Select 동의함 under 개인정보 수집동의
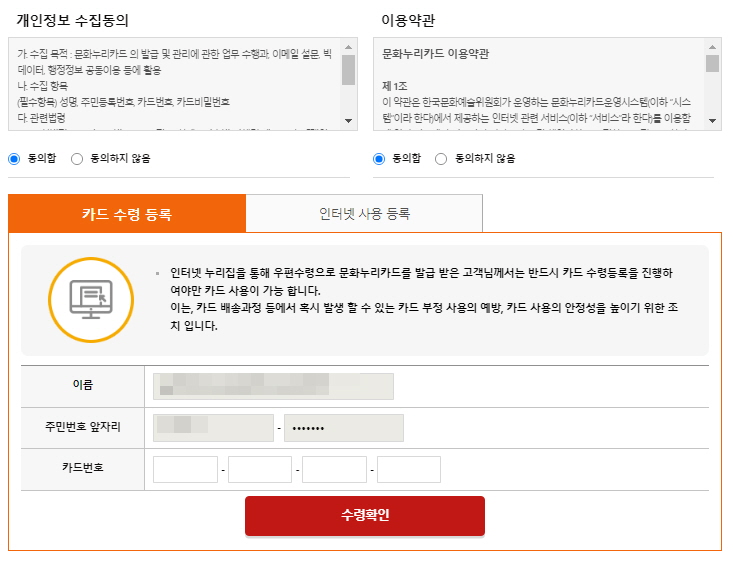733x561 pixels. [x=14, y=159]
